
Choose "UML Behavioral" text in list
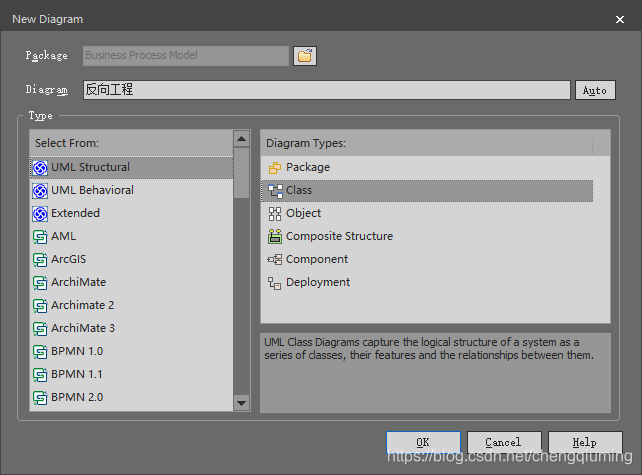coord(93,190)
